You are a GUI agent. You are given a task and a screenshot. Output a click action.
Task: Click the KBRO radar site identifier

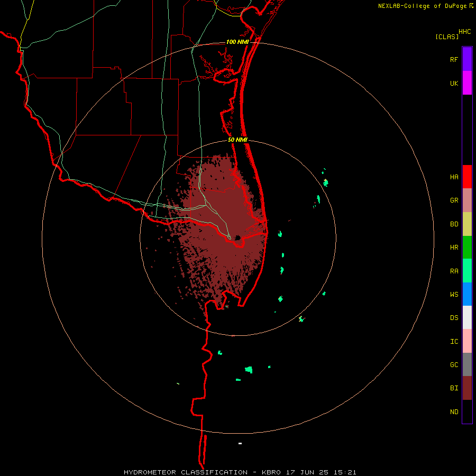click(271, 472)
